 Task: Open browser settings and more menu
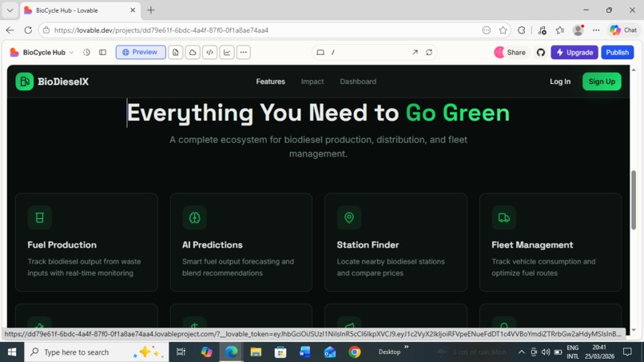596,30
